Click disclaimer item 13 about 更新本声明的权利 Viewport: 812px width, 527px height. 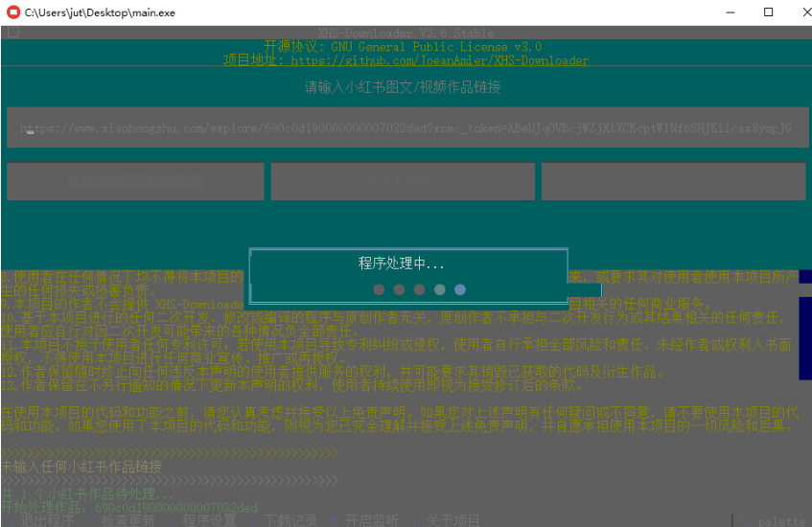pyautogui.click(x=292, y=385)
